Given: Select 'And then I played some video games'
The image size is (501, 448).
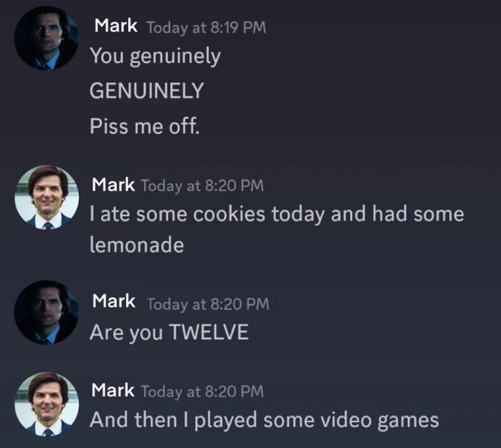Looking at the screenshot, I should [x=264, y=420].
